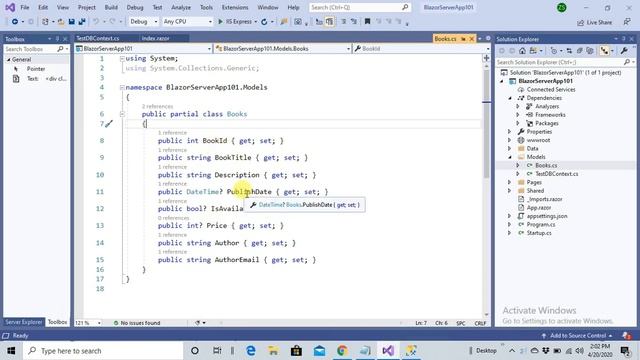This screenshot has width=640, height=360.
Task: Click the editor split window icon
Action: [x=486, y=58]
